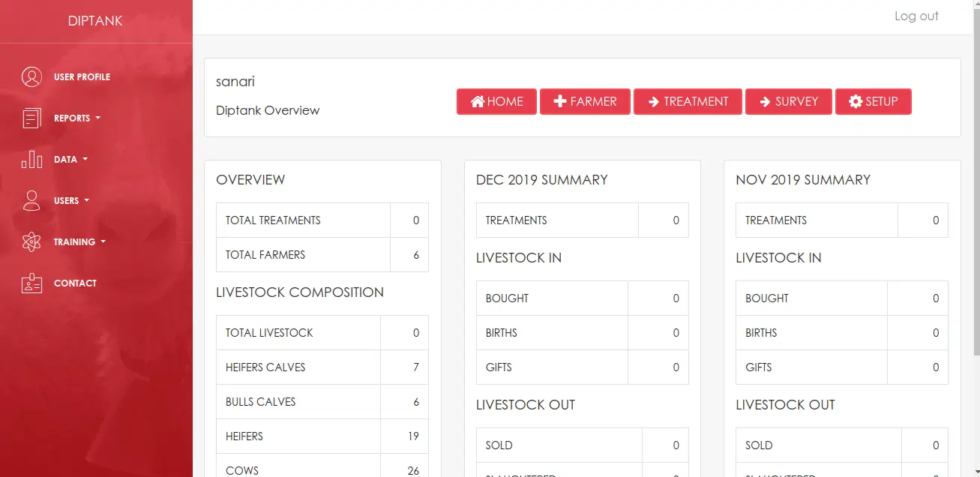This screenshot has width=980, height=477.
Task: Click the Reports document icon in sidebar
Action: tap(31, 118)
